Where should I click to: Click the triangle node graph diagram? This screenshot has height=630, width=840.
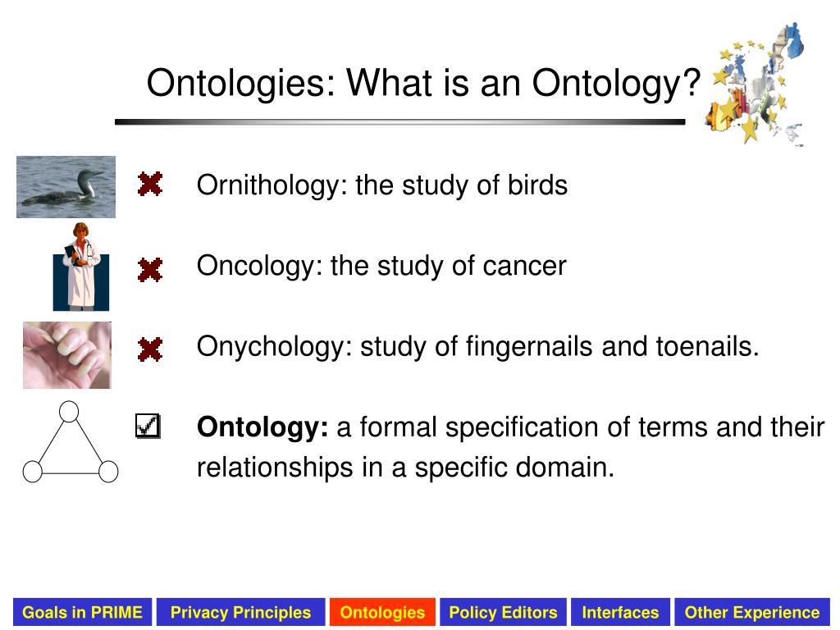[71, 442]
